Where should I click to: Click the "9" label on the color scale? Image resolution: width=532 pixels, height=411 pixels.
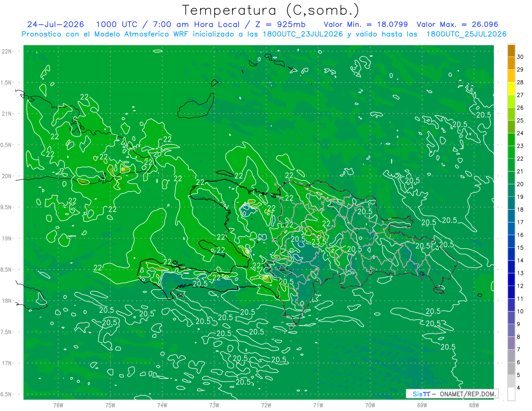tap(519, 324)
